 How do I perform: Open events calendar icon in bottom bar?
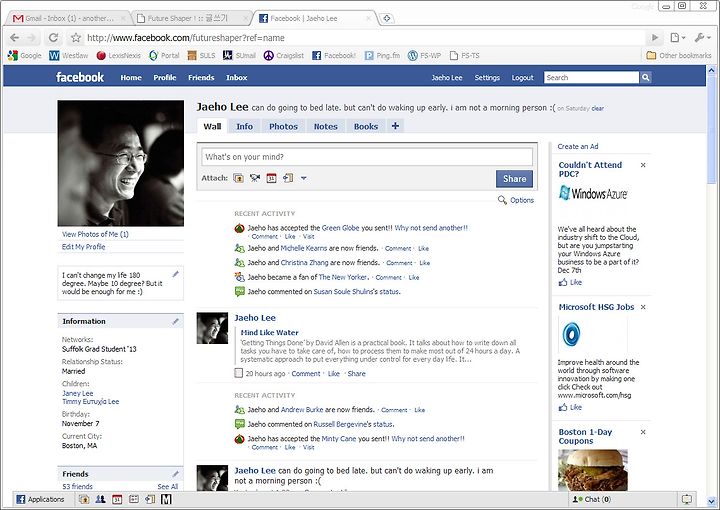117,499
